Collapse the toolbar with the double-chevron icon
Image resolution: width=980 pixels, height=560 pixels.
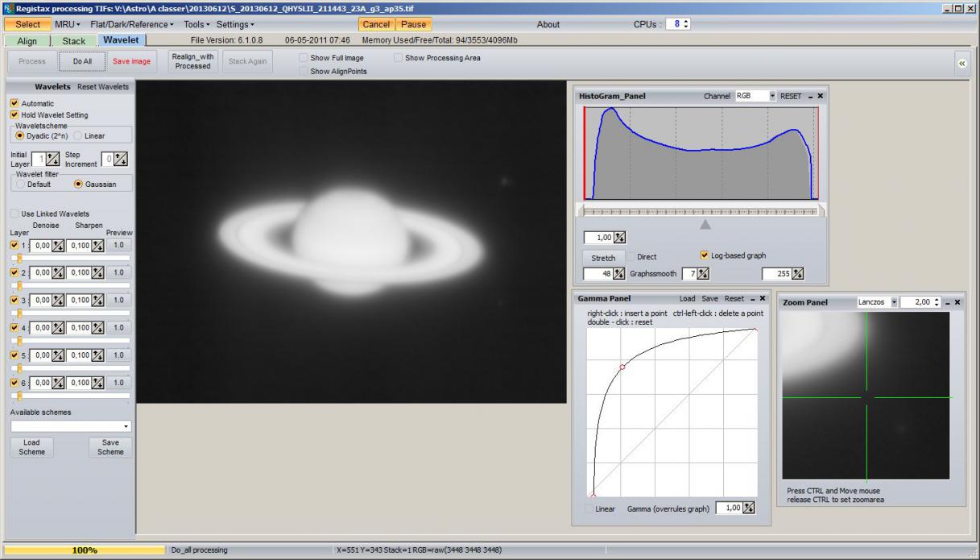(962, 62)
